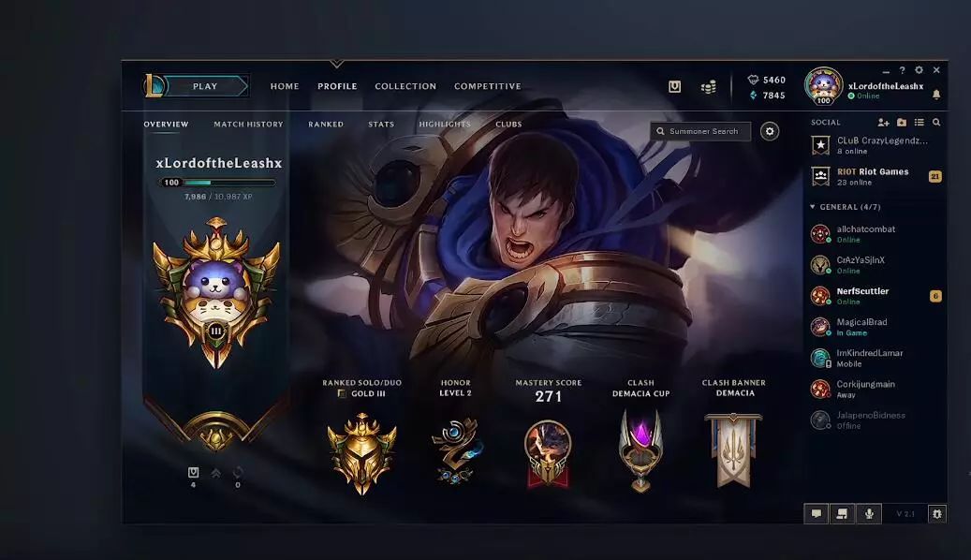This screenshot has height=560, width=971.
Task: Open the loot chest icon in top bar
Action: click(x=675, y=87)
